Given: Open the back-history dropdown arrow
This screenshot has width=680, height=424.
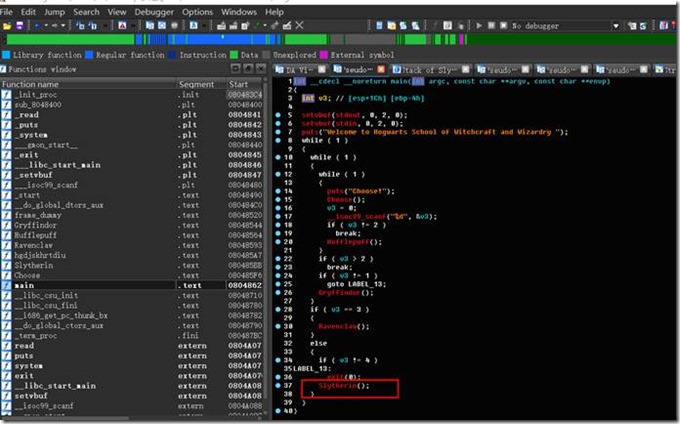Looking at the screenshot, I should click(46, 26).
